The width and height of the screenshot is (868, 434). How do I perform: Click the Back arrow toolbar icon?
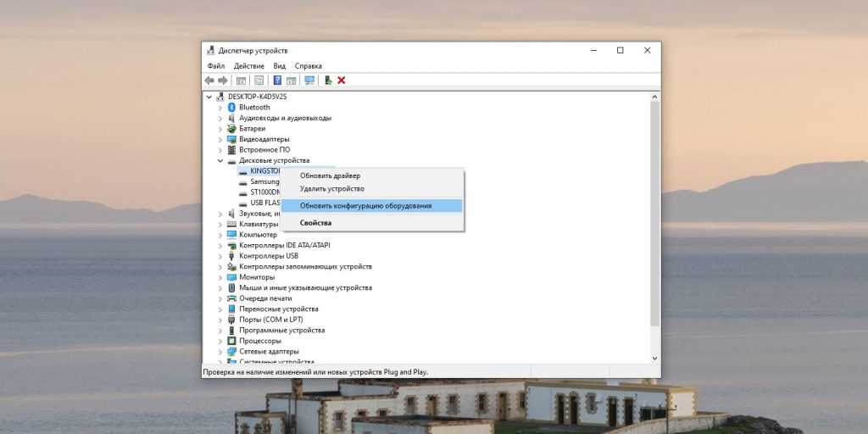(209, 81)
